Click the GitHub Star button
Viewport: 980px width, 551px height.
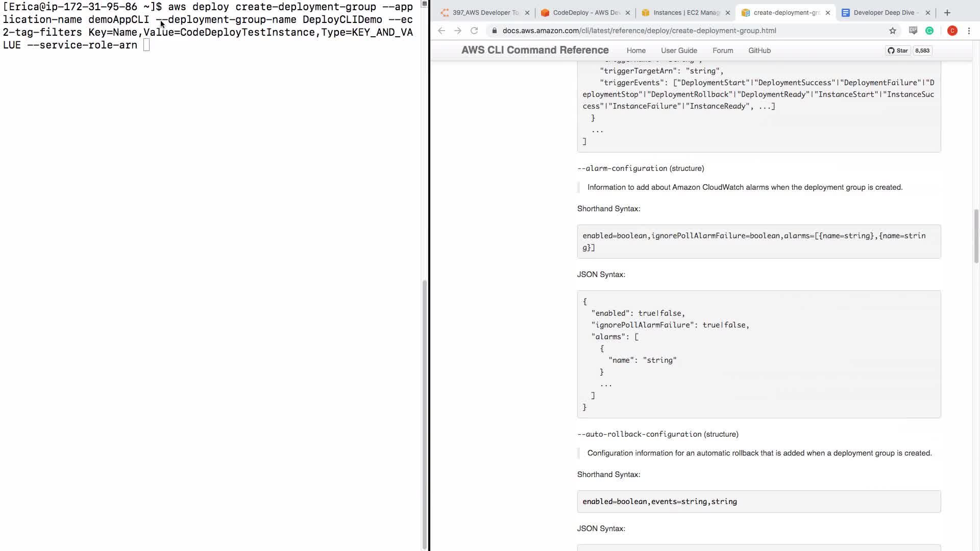(x=898, y=51)
